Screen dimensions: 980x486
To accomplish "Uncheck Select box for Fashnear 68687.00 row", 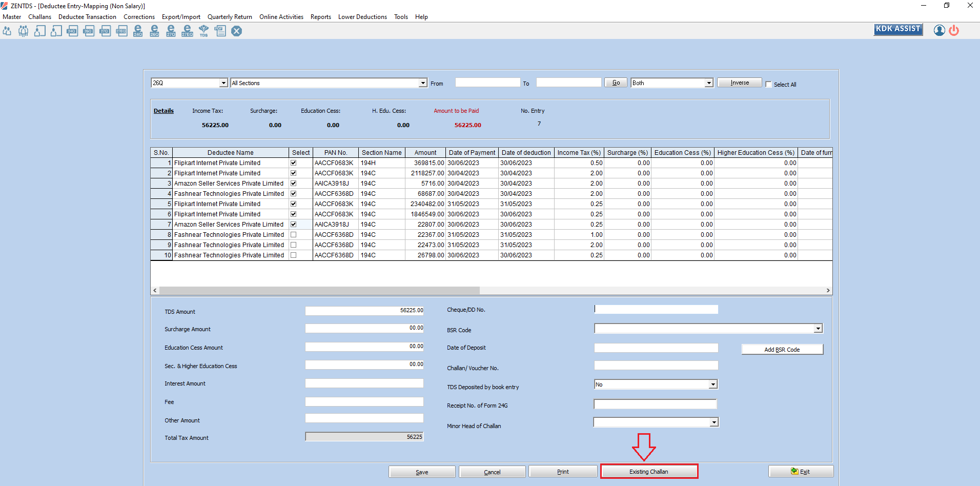I will coord(293,194).
